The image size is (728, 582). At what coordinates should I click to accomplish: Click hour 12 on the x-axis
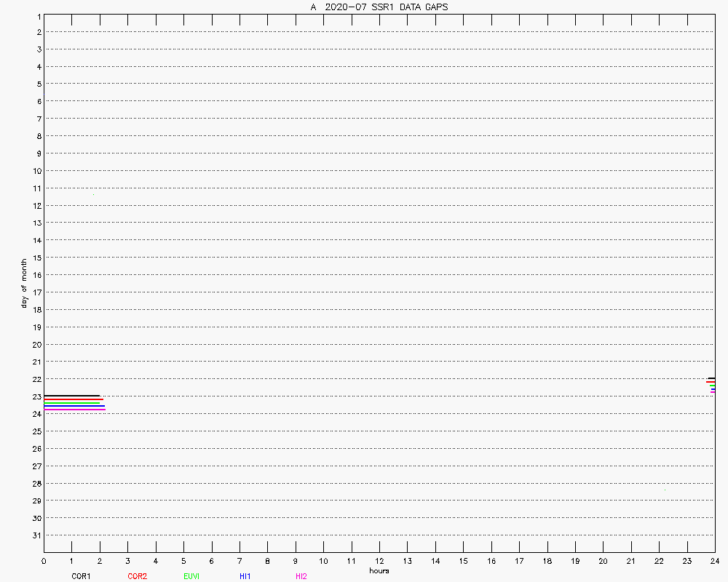pyautogui.click(x=379, y=562)
